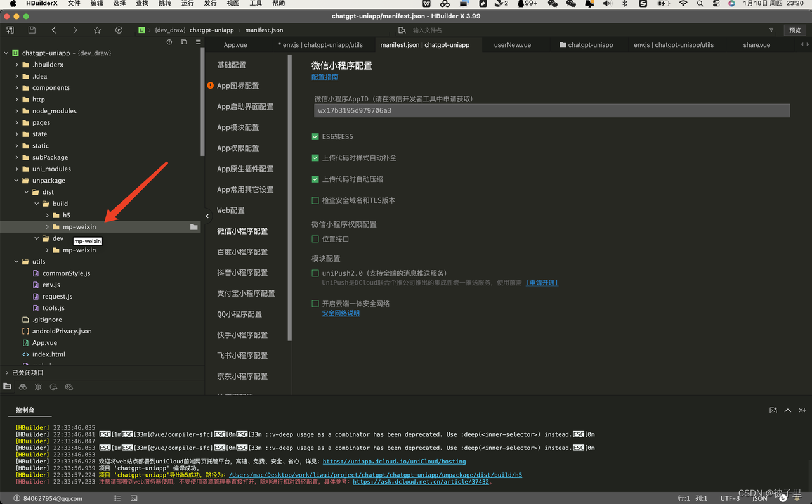Expand the 已关闭项目 section
This screenshot has width=812, height=504.
(7, 373)
